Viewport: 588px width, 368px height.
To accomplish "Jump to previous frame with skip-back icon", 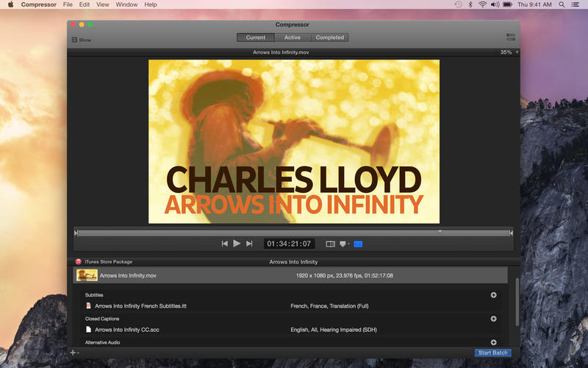I will 224,244.
